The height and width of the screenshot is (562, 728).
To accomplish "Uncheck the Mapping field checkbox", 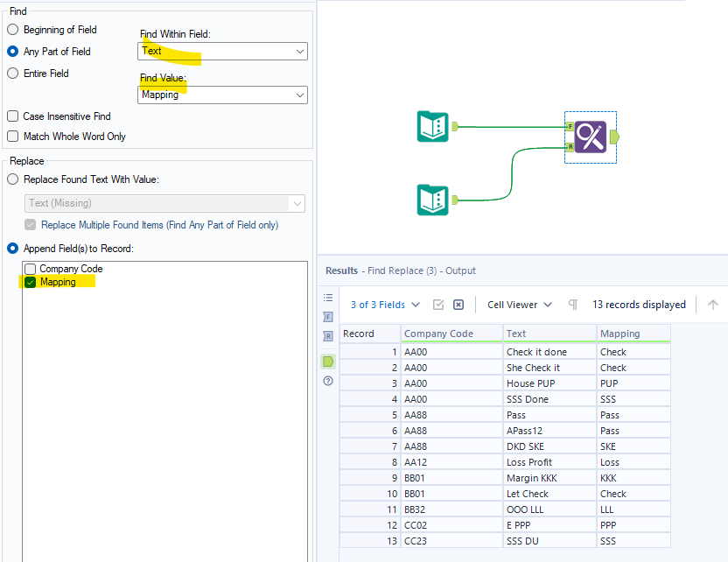I will coord(30,282).
